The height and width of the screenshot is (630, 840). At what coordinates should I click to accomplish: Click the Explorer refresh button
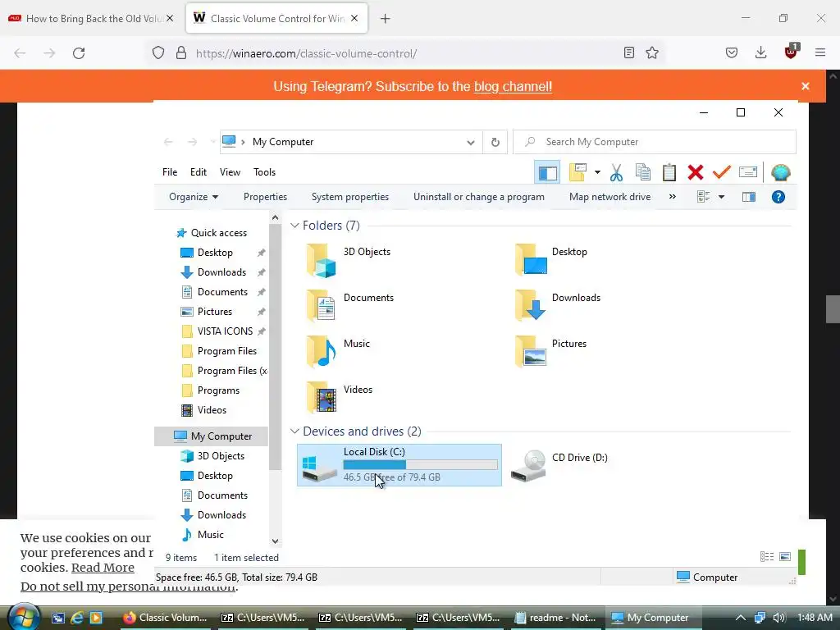pyautogui.click(x=495, y=143)
